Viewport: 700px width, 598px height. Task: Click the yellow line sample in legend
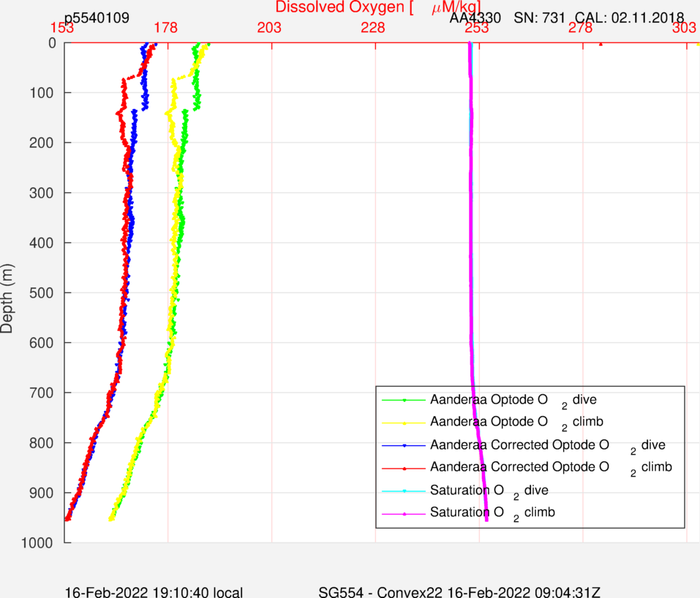pyautogui.click(x=404, y=423)
